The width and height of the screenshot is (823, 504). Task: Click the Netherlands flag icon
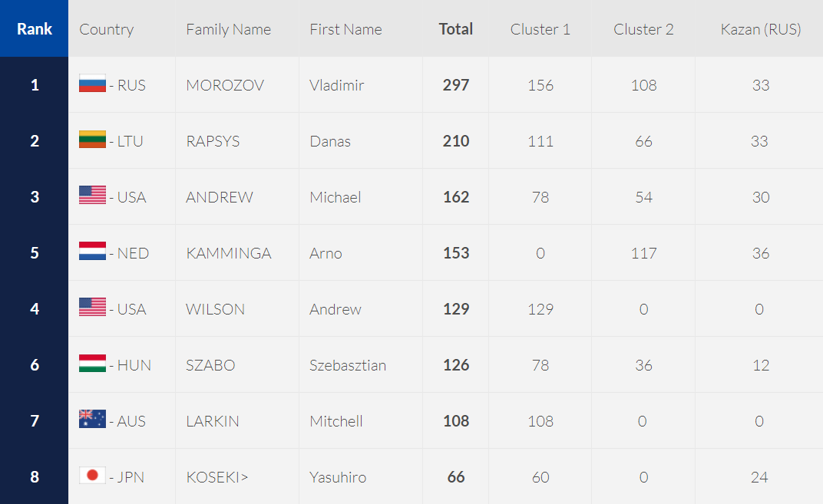coord(92,252)
